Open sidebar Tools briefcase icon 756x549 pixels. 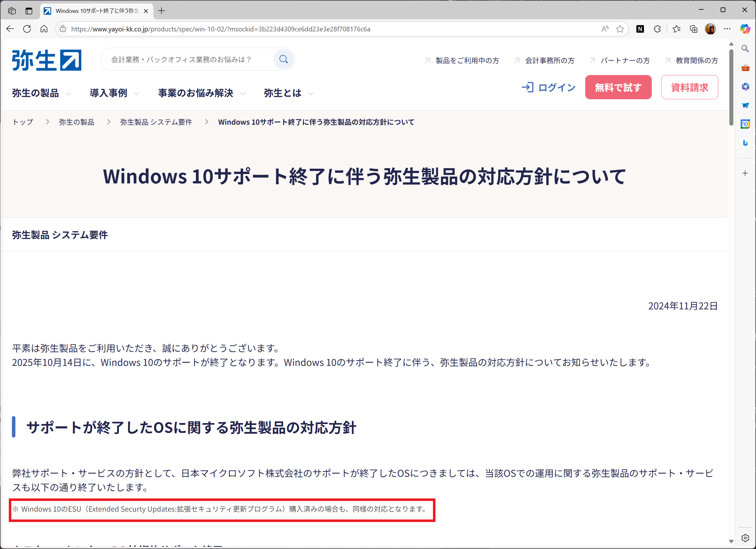tap(745, 68)
